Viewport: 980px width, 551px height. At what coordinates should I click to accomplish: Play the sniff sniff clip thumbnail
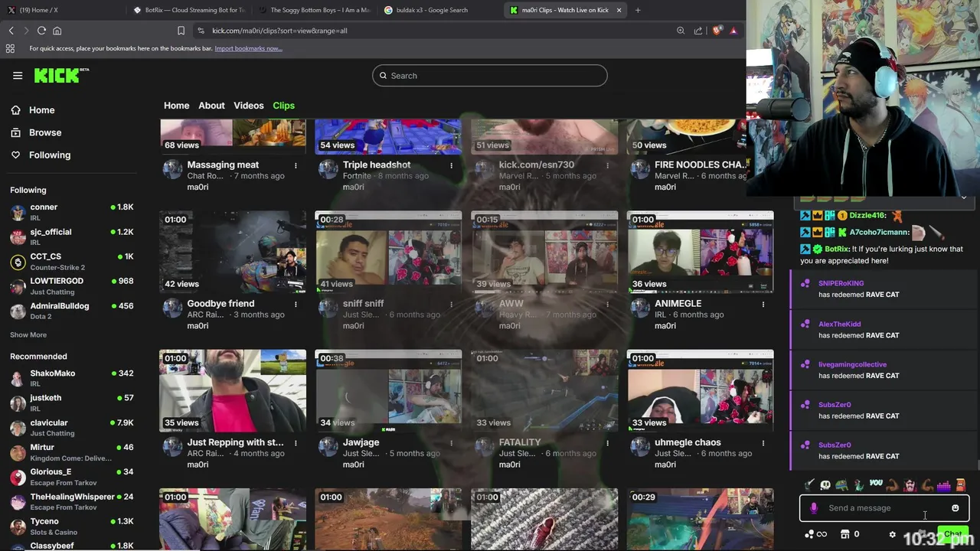pos(388,253)
